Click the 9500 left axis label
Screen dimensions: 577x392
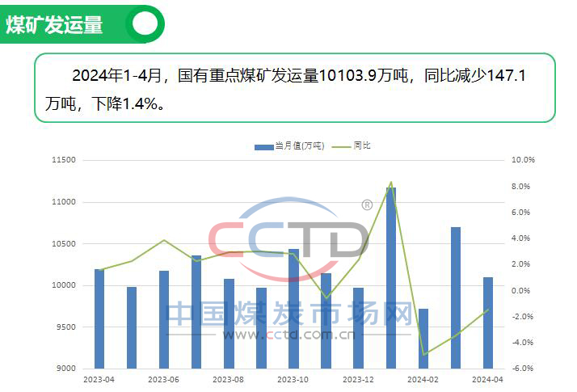66,327
